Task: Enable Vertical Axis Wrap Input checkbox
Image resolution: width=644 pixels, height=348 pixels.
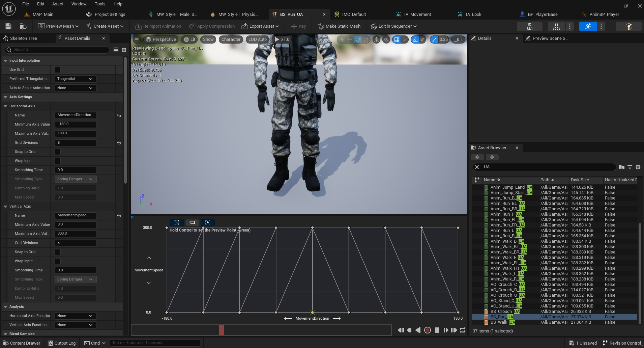Action: click(x=58, y=261)
